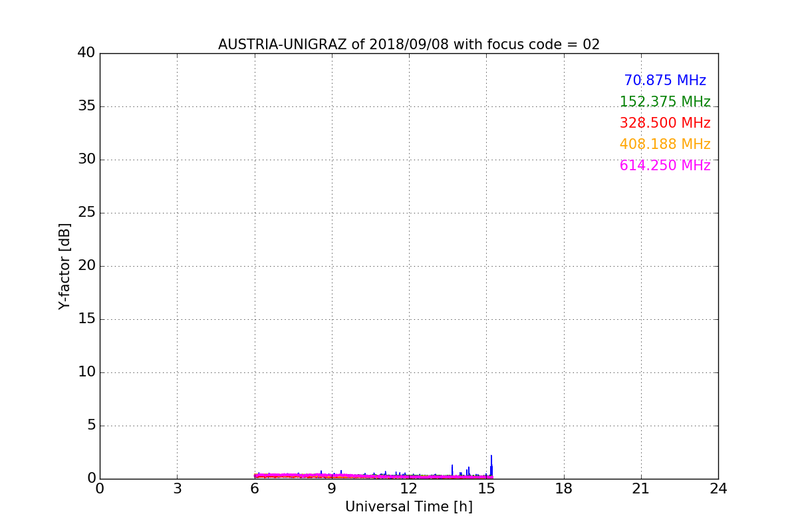The image size is (798, 532).
Task: Click the y-axis tick label 35
Action: click(86, 106)
